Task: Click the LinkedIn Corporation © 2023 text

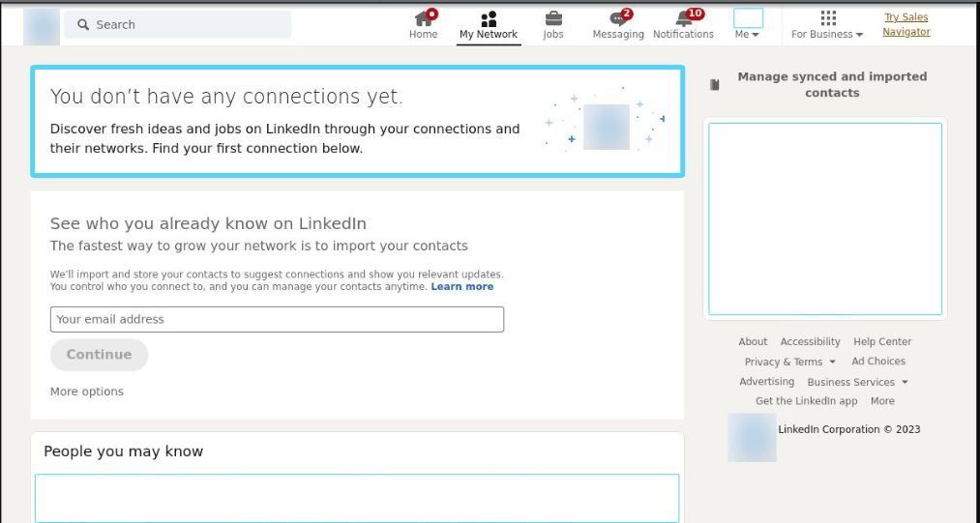Action: (849, 429)
